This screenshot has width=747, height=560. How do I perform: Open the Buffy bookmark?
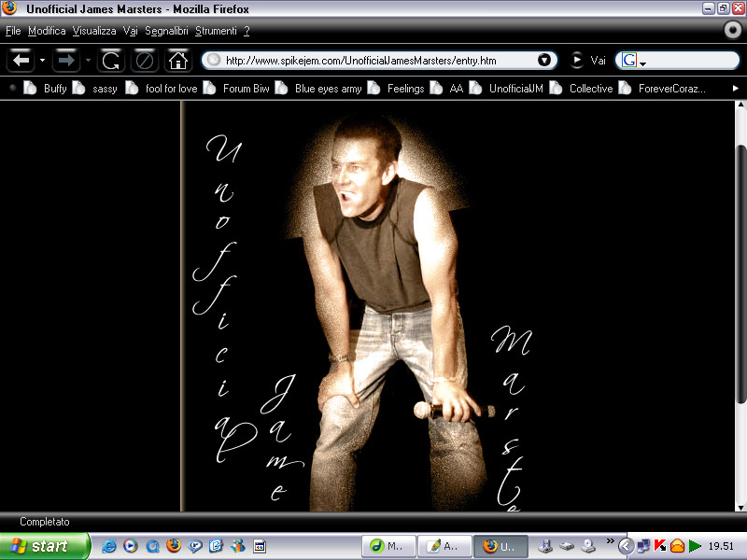[x=45, y=88]
